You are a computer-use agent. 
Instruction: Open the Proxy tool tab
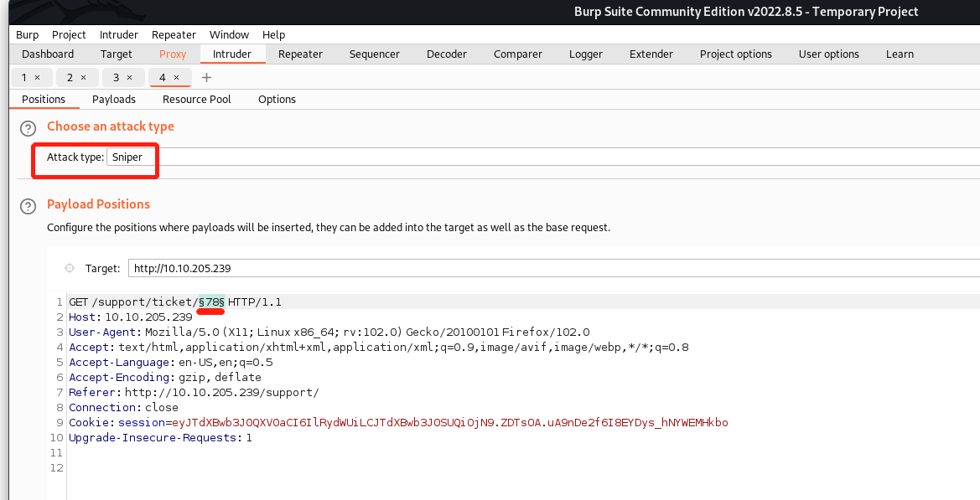click(173, 54)
